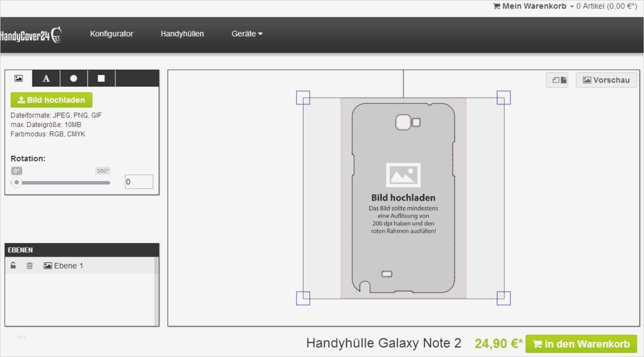Open the Vorschau preview

pyautogui.click(x=606, y=80)
